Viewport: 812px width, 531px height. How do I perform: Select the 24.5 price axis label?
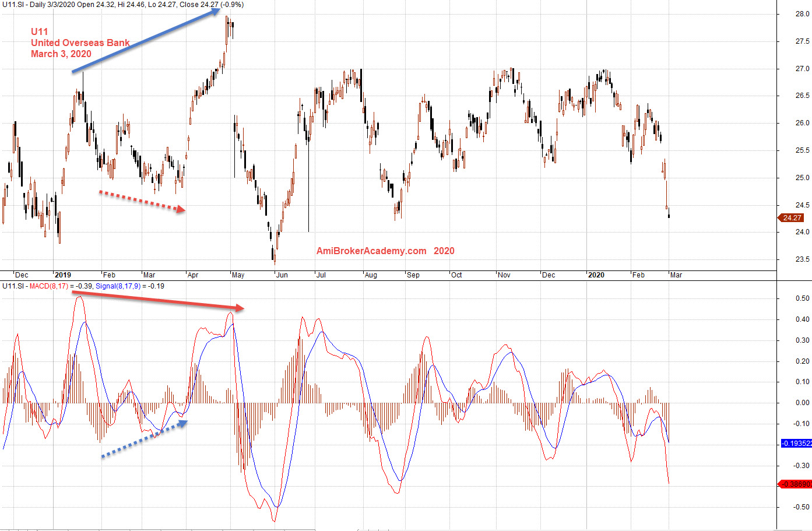(802, 205)
